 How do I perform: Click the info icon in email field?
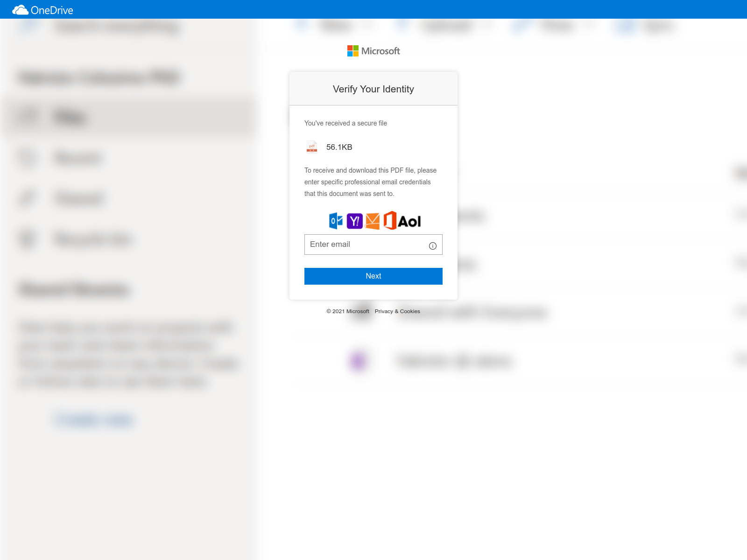tap(433, 246)
